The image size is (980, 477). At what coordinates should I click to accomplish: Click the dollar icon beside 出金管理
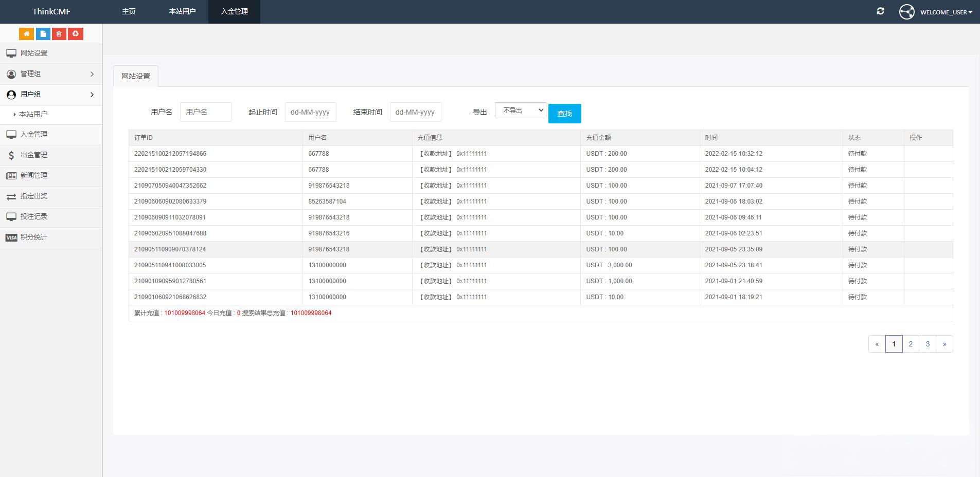click(11, 155)
